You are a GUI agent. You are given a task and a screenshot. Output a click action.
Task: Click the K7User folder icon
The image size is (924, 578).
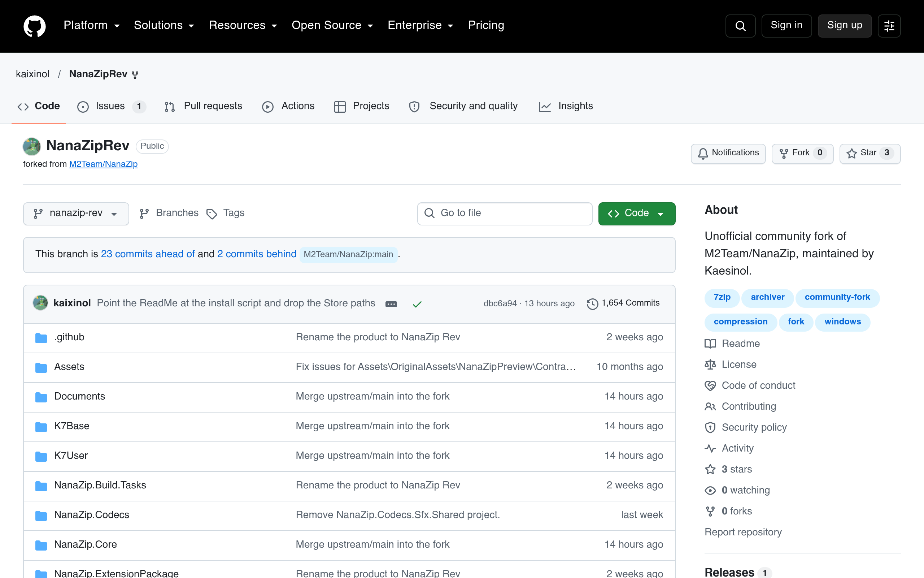point(41,456)
